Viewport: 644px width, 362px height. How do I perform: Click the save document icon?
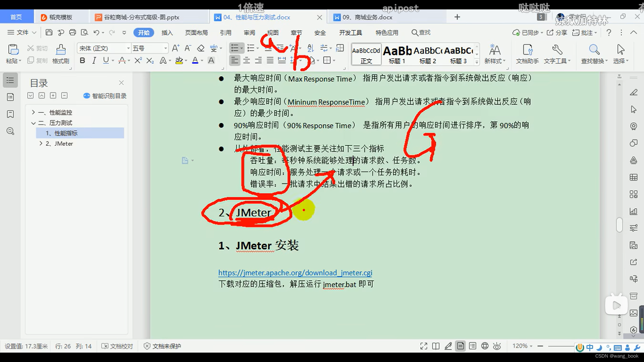pos(49,33)
